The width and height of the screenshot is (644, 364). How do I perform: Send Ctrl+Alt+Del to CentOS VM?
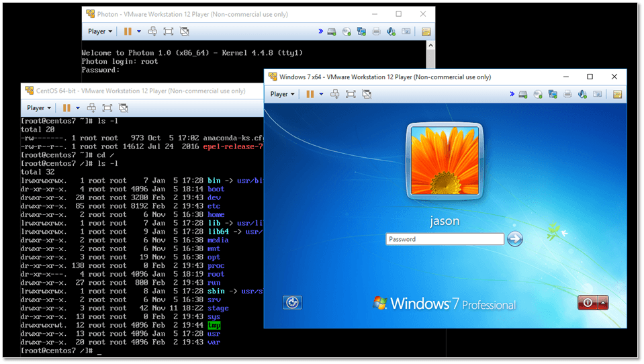click(x=91, y=107)
